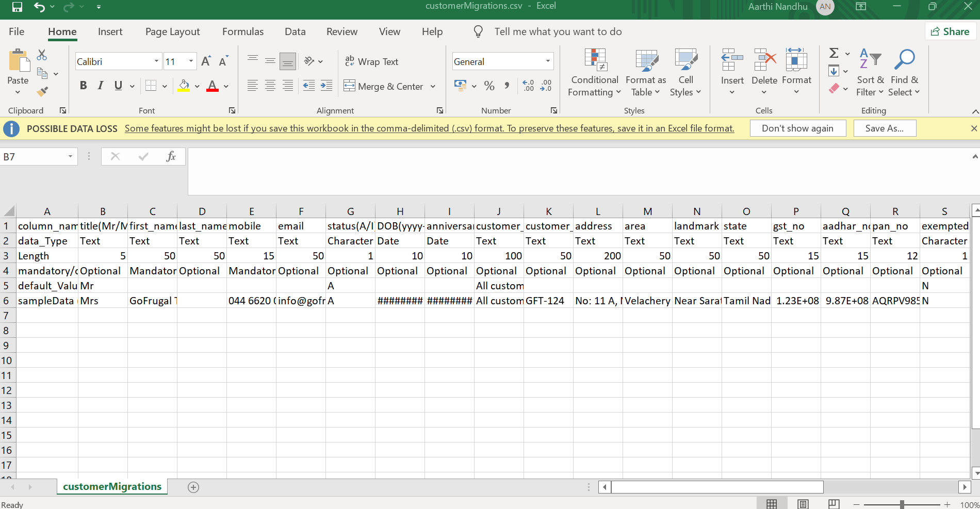Click the Insert Function fx icon
The width and height of the screenshot is (980, 509).
point(171,156)
